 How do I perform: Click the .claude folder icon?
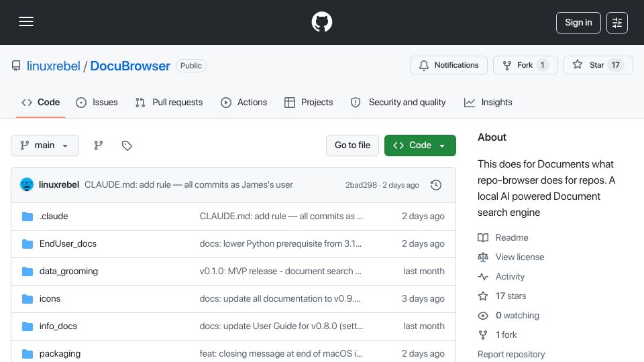tap(28, 217)
